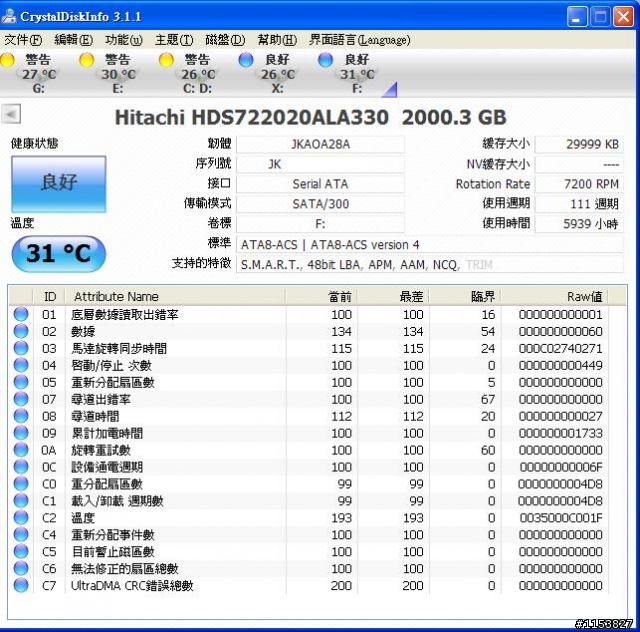Click status orb of attribute 05 row
The image size is (640, 632).
[21, 382]
